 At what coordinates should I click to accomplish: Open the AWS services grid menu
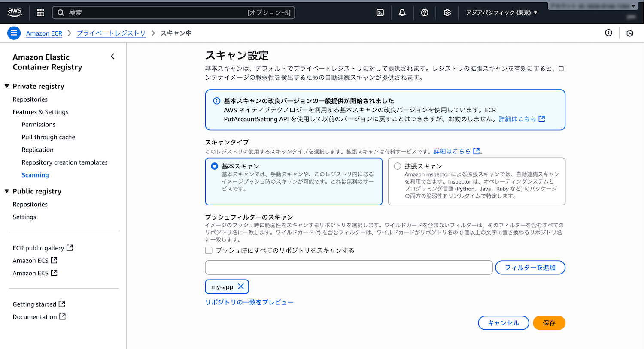point(40,13)
